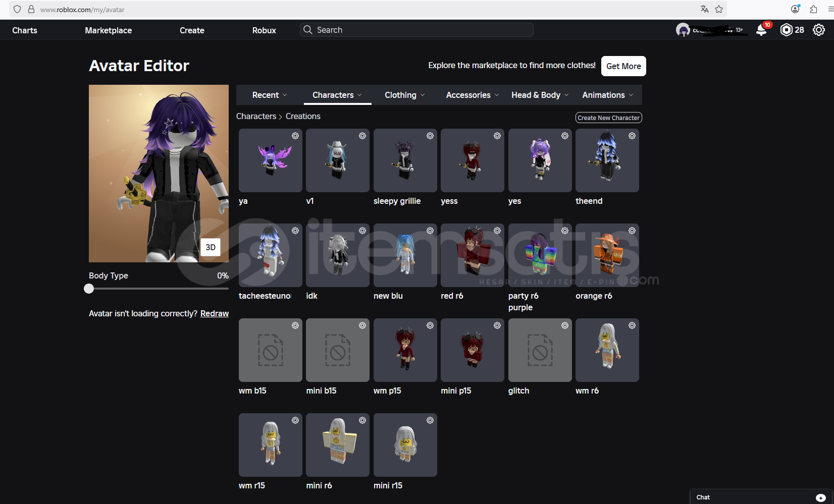The height and width of the screenshot is (504, 834).
Task: Open settings gear for 'wm b15' character
Action: click(x=295, y=325)
